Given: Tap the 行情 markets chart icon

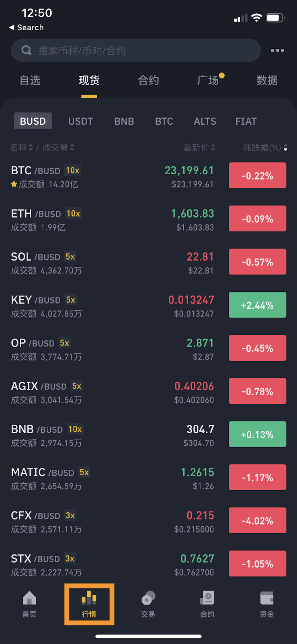Looking at the screenshot, I should tap(89, 598).
